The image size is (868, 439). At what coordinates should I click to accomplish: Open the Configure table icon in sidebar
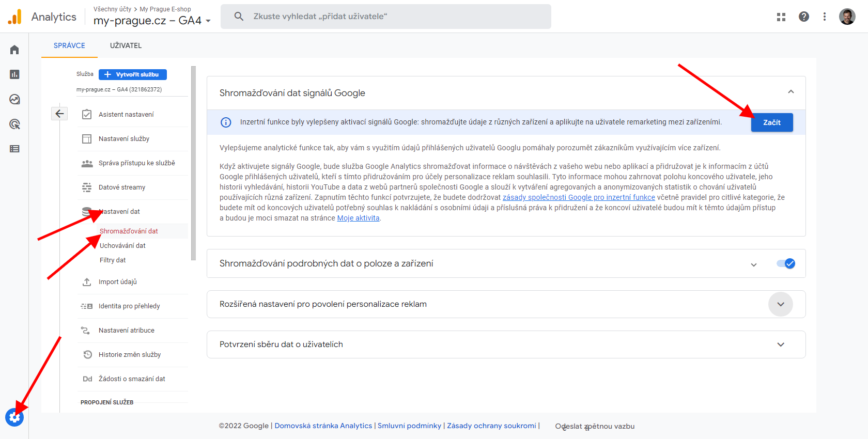pyautogui.click(x=14, y=149)
